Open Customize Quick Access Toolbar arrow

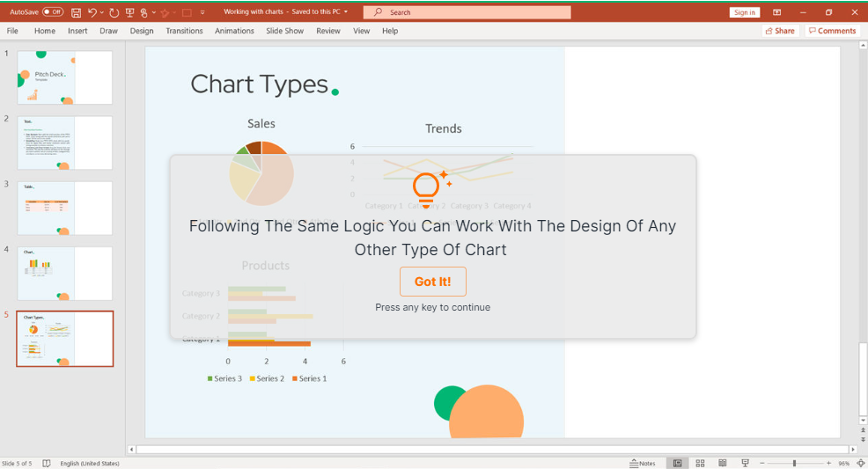coord(202,12)
